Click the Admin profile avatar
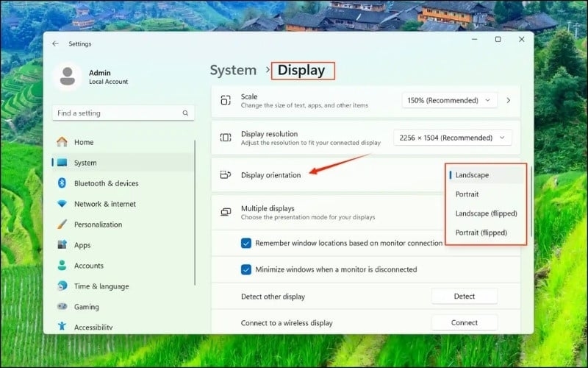Image resolution: width=588 pixels, height=368 pixels. click(x=68, y=77)
